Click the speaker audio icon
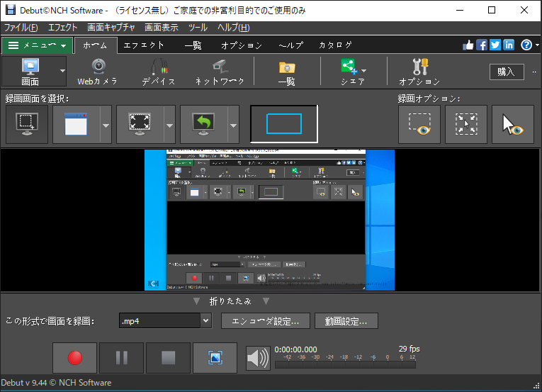Image resolution: width=542 pixels, height=392 pixels. [258, 358]
